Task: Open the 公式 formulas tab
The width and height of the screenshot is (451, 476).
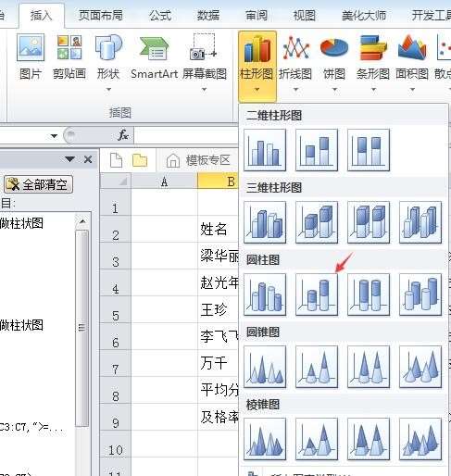Action: pyautogui.click(x=160, y=15)
